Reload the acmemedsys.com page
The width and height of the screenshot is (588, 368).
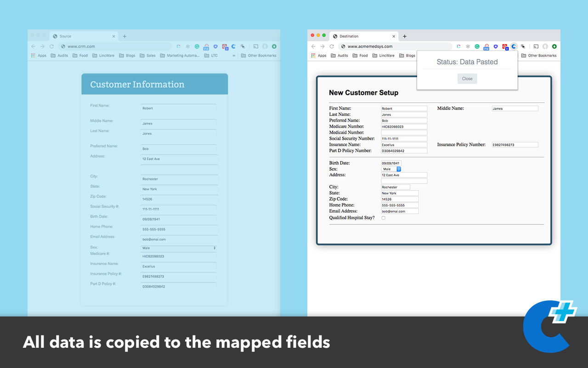[332, 46]
